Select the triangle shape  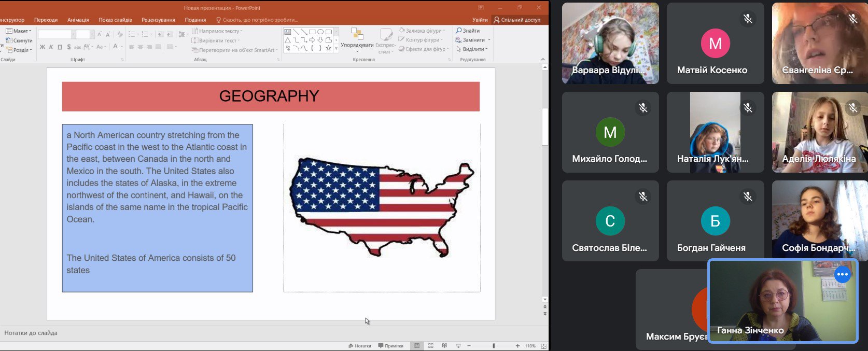288,40
